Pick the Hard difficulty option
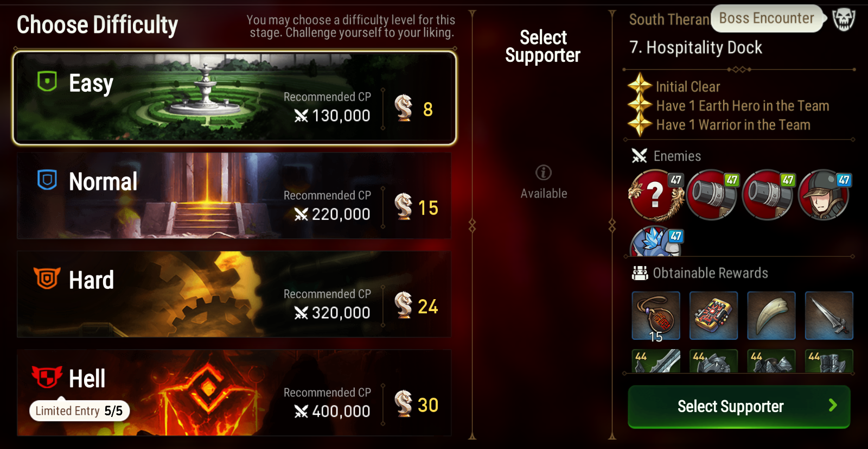This screenshot has height=449, width=868. (234, 294)
